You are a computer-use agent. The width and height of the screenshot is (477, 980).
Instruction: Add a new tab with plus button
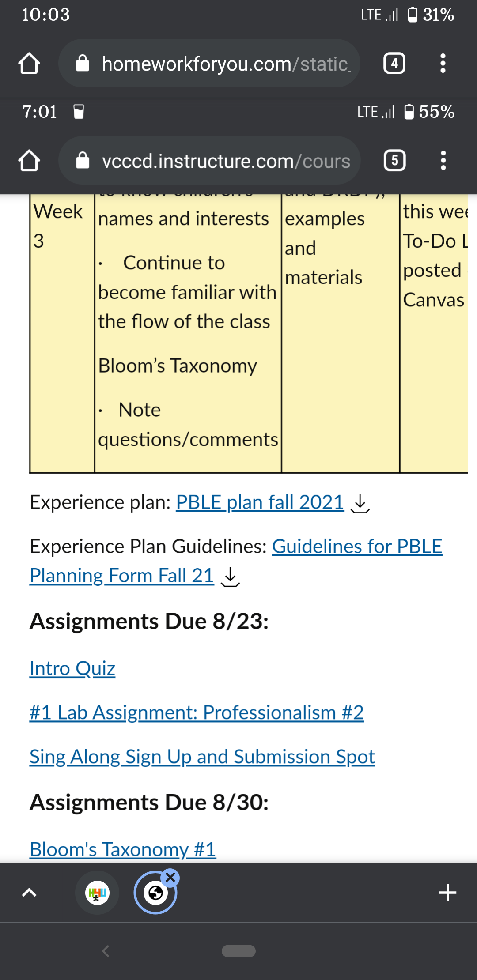point(447,893)
